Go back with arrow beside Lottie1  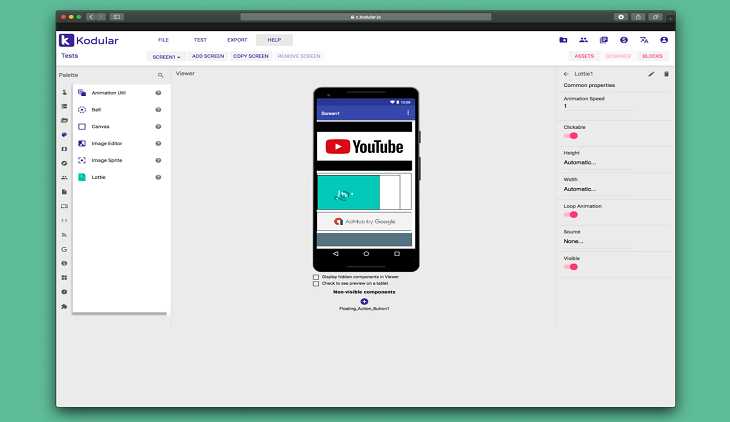click(x=566, y=74)
